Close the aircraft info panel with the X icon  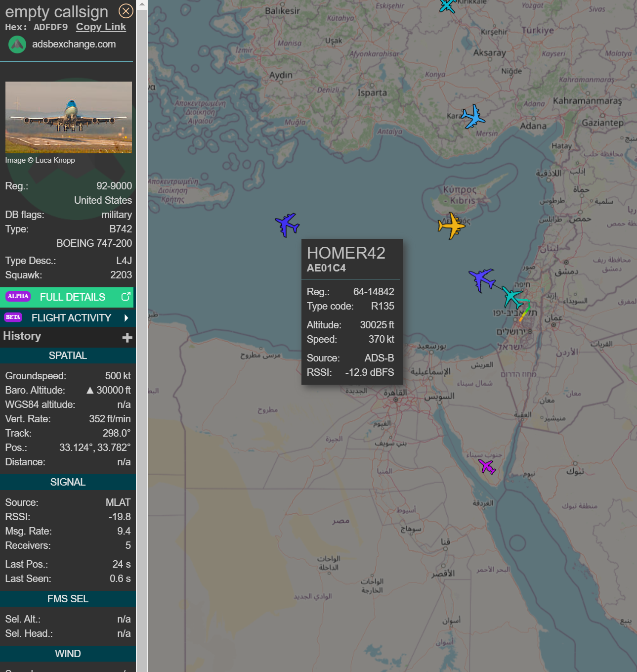[126, 11]
